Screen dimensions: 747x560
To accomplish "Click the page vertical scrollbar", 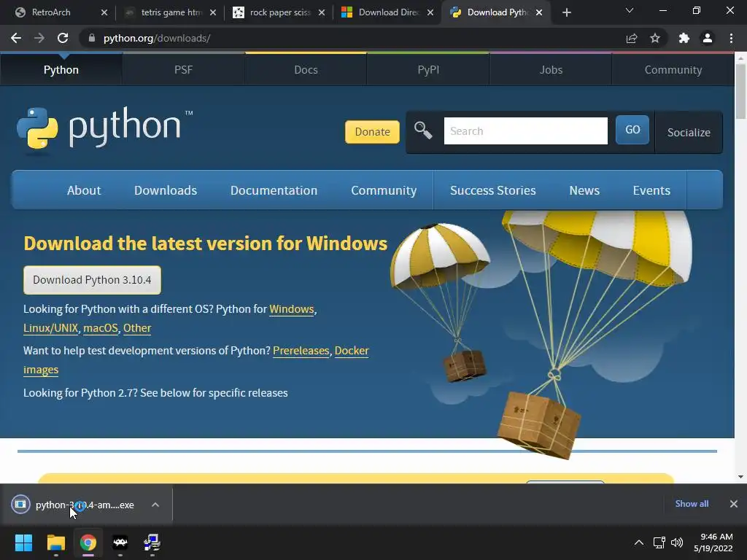I will pyautogui.click(x=740, y=90).
